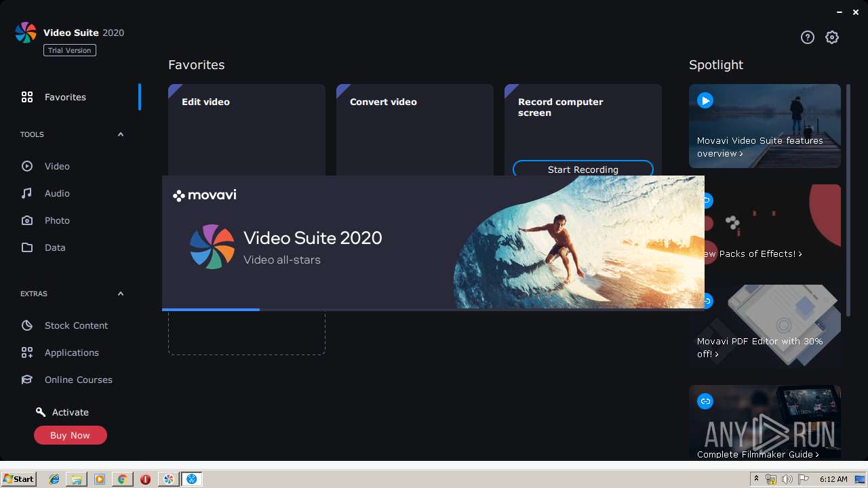The height and width of the screenshot is (488, 868).
Task: Click the Buy Now button
Action: click(x=71, y=435)
